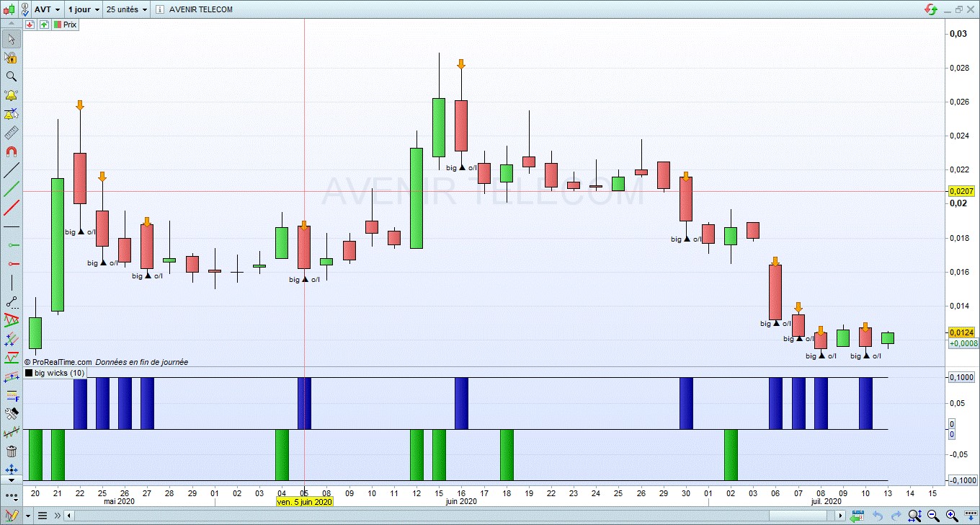The width and height of the screenshot is (980, 525).
Task: Open the hamburger list menu
Action: [x=43, y=516]
